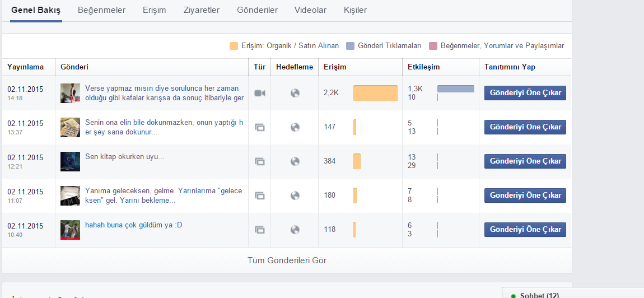644x298 pixels.
Task: Click the purple Gönderi Tıklamaları legend swatch
Action: tap(351, 45)
